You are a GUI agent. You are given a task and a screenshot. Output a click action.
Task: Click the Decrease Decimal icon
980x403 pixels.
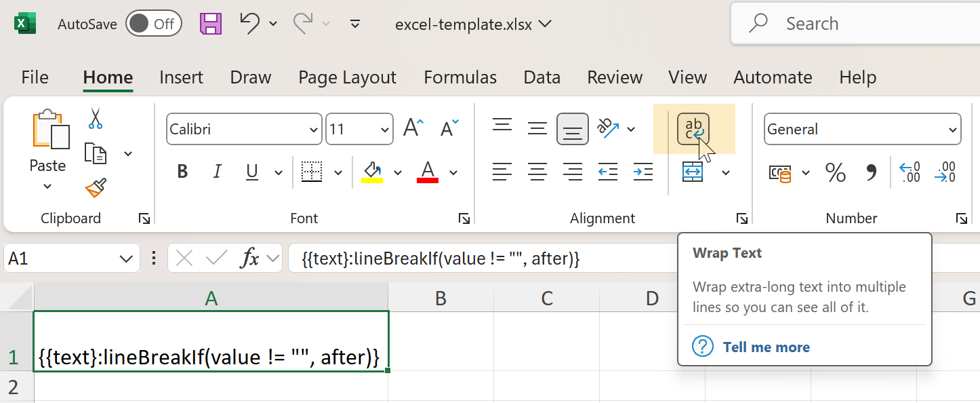pos(945,172)
